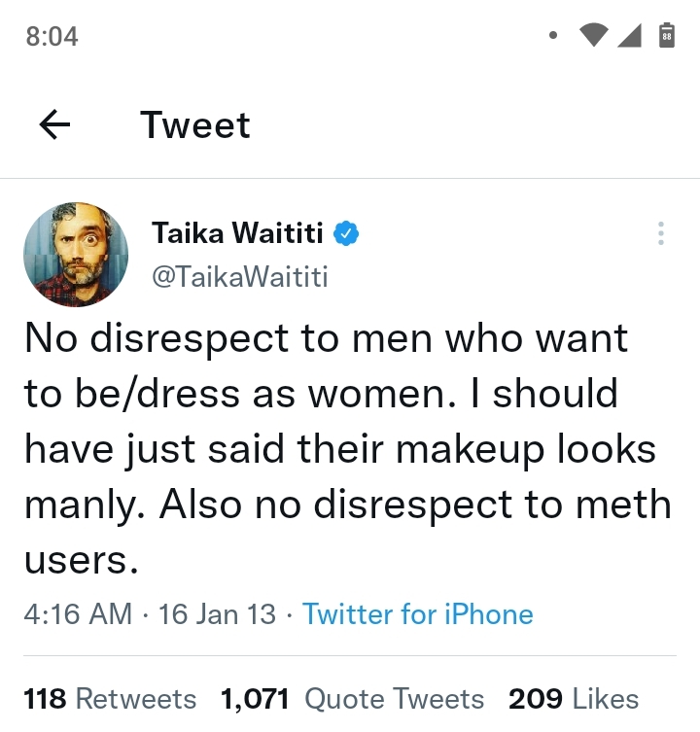The image size is (700, 732).
Task: Tap the 8:04 clock
Action: [52, 37]
